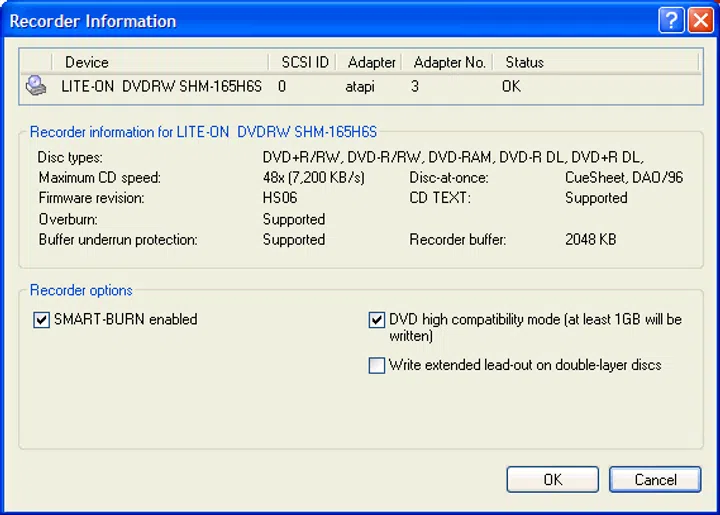Click the Adapter column header
Screen dimensions: 720x515
tap(372, 62)
